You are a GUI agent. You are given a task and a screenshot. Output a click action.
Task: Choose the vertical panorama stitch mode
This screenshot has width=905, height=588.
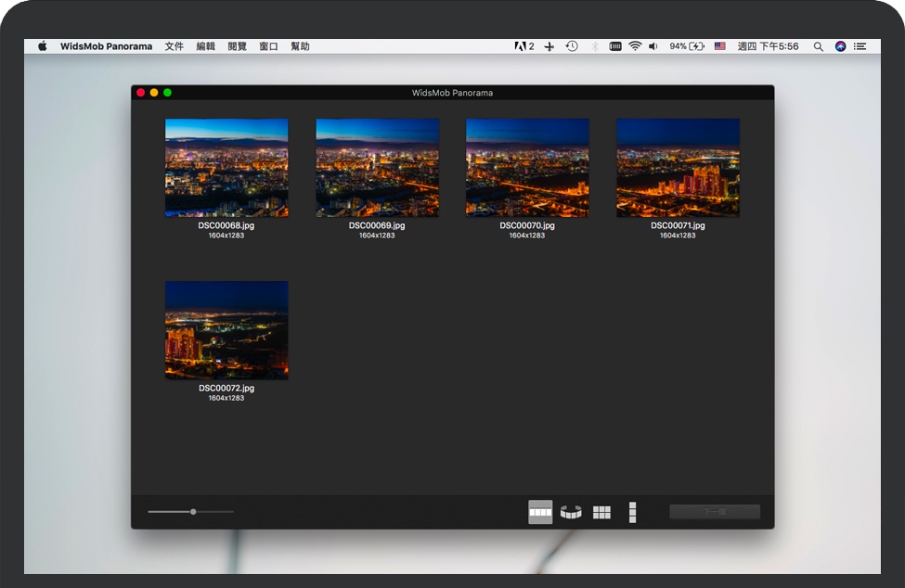click(x=632, y=512)
